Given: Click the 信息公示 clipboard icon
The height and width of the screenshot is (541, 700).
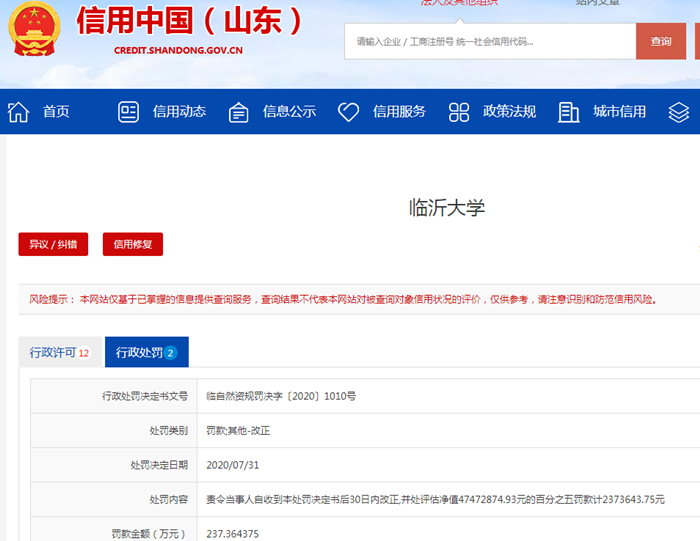Looking at the screenshot, I should (x=238, y=112).
